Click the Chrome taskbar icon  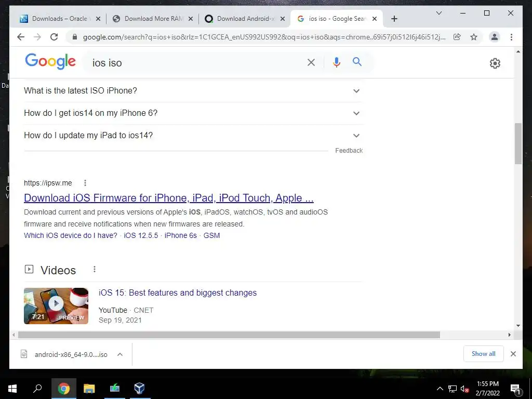64,389
